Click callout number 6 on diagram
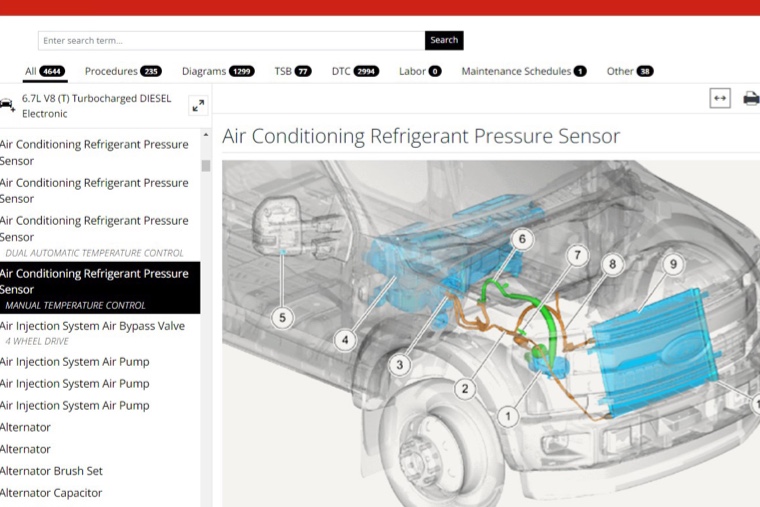This screenshot has width=760, height=507. 522,239
